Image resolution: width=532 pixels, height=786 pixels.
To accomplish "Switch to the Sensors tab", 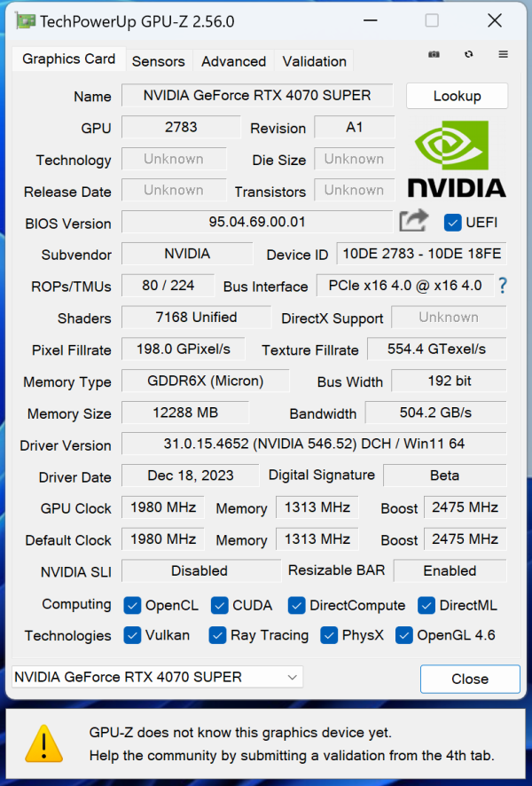I will coord(159,61).
